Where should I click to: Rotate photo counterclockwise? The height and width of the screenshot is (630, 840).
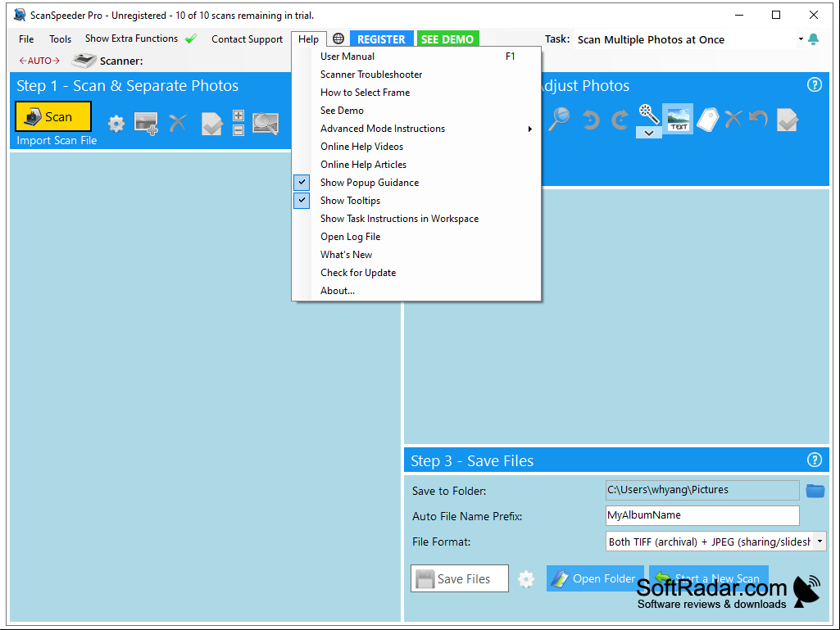tap(591, 120)
